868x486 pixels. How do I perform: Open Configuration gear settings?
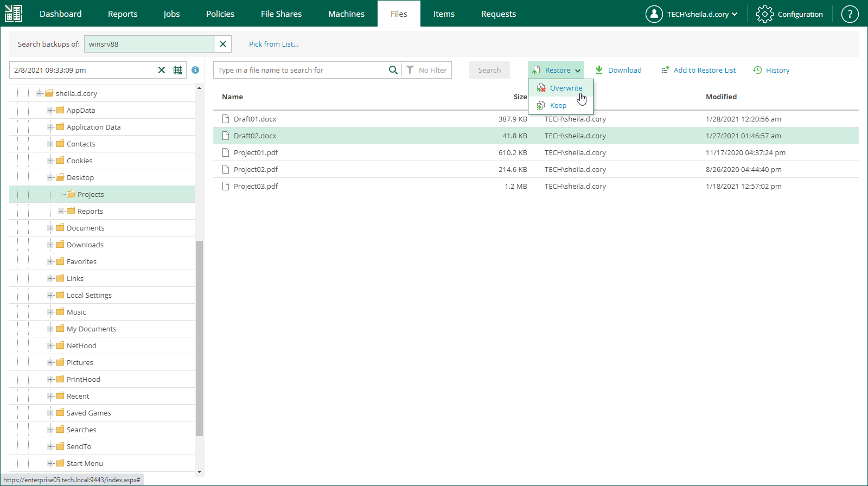tap(790, 14)
